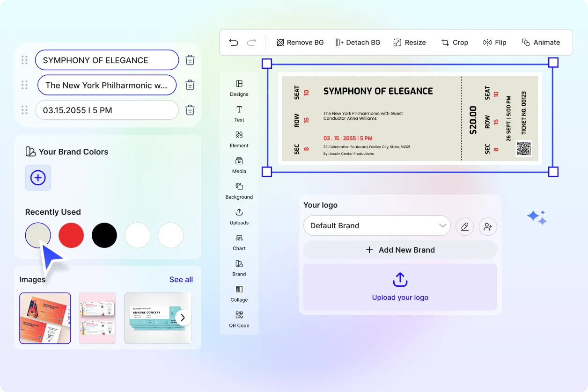Click the Undo arrow in the toolbar
Image resolution: width=588 pixels, height=392 pixels.
[x=234, y=42]
